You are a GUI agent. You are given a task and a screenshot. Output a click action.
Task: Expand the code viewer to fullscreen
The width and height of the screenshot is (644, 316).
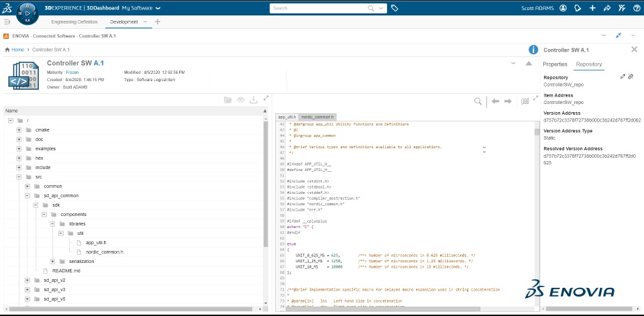click(x=535, y=98)
